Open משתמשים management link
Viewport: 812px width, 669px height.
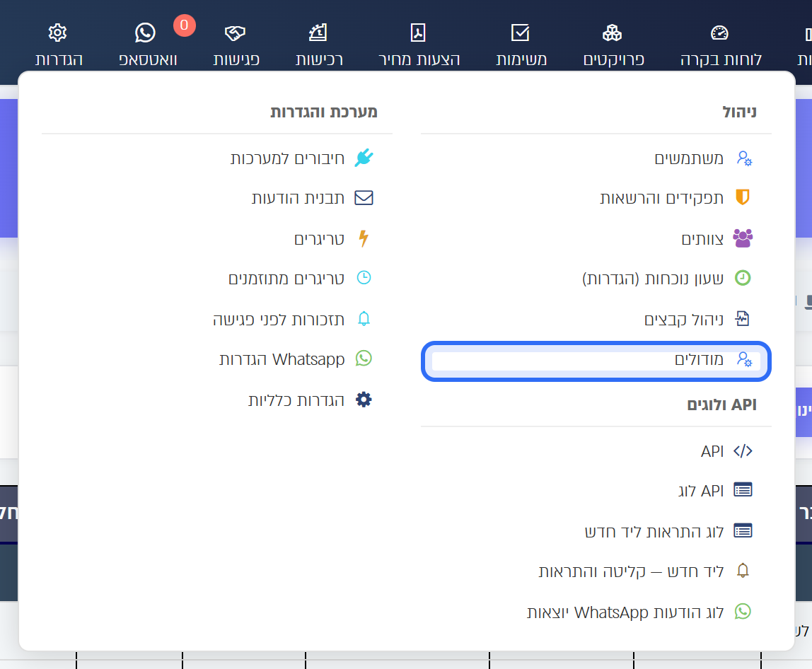click(x=689, y=158)
